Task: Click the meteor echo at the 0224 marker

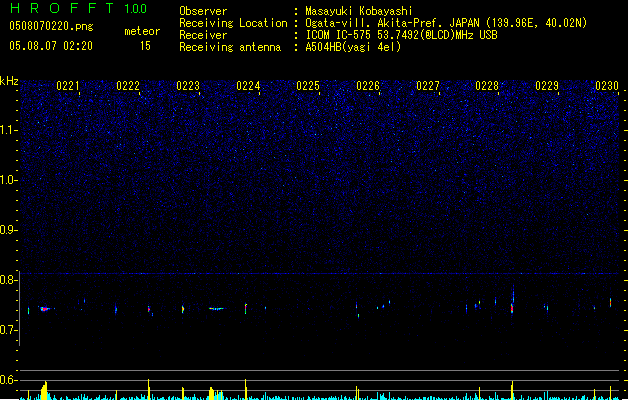Action: click(246, 309)
